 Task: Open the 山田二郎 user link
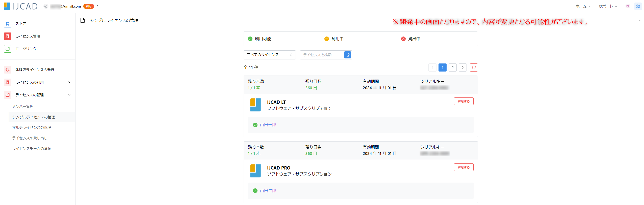(268, 191)
